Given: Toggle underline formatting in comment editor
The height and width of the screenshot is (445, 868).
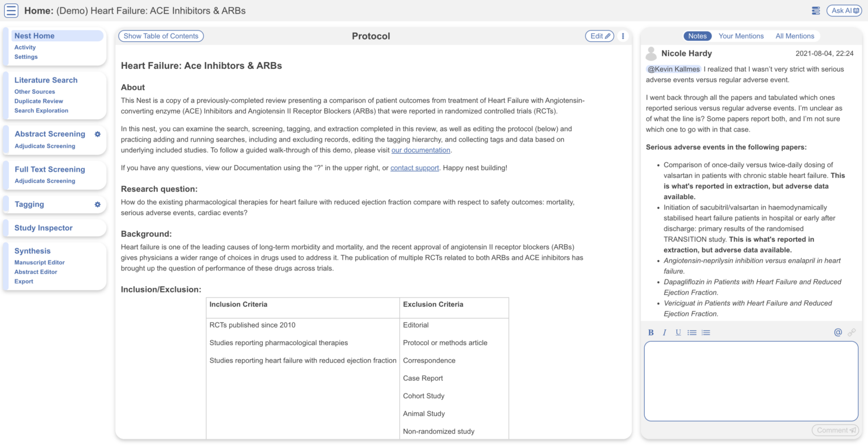Looking at the screenshot, I should tap(678, 333).
